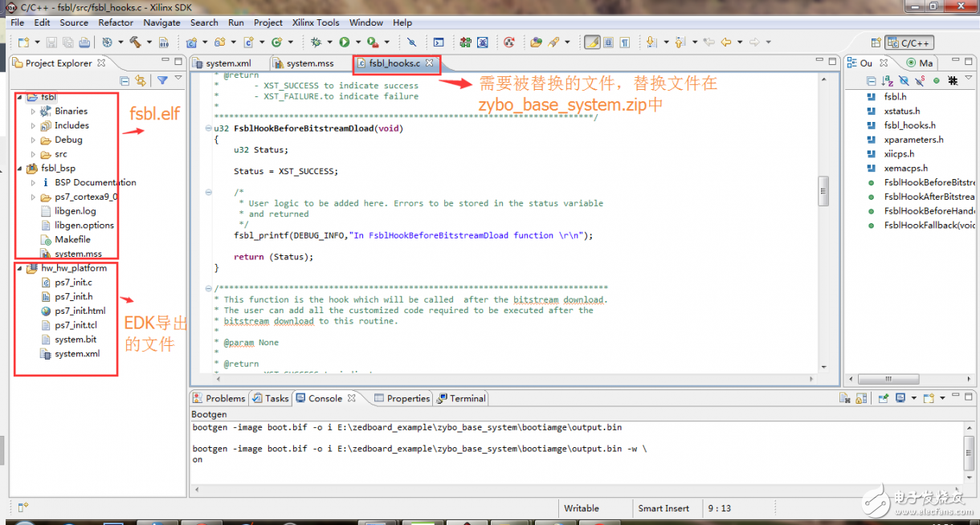Toggle Scroll Lock in Console toolbar
Viewport: 980px width, 525px height.
pos(860,398)
